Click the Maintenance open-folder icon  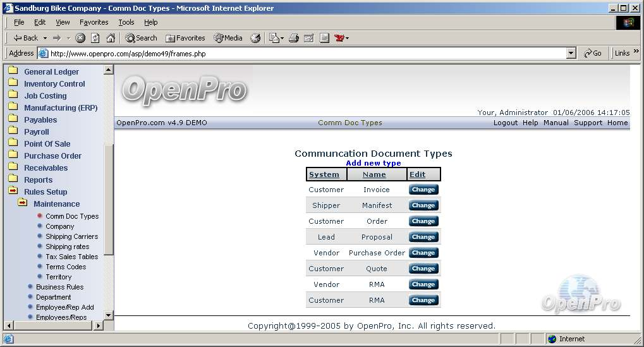click(23, 203)
